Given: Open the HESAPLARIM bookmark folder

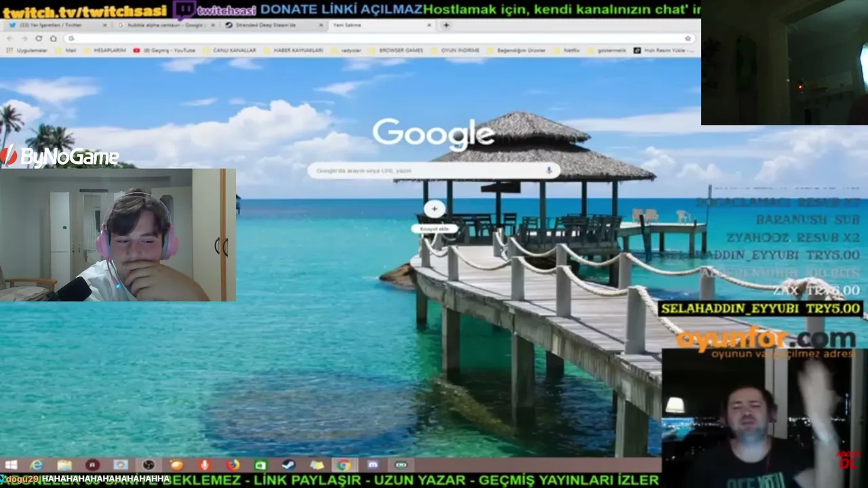Looking at the screenshot, I should [x=104, y=50].
